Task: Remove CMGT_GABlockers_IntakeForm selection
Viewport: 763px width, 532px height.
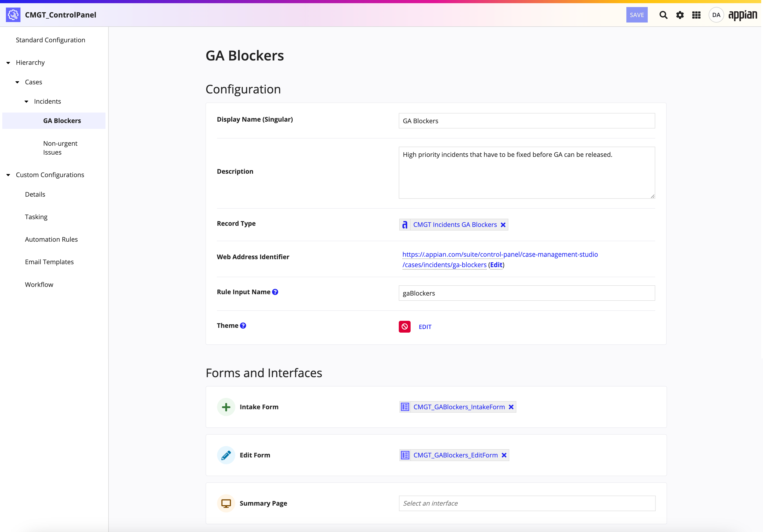Action: coord(511,407)
